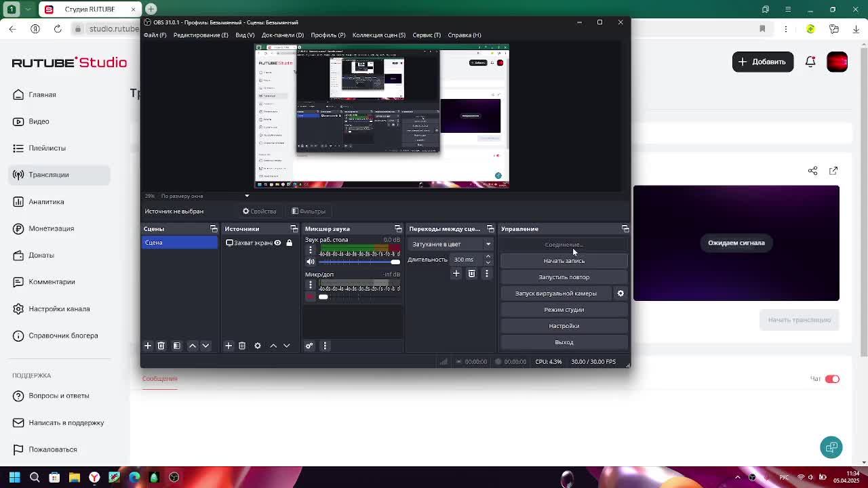The image size is (868, 488).
Task: Undock the Микшер звука panel
Action: pos(398,229)
